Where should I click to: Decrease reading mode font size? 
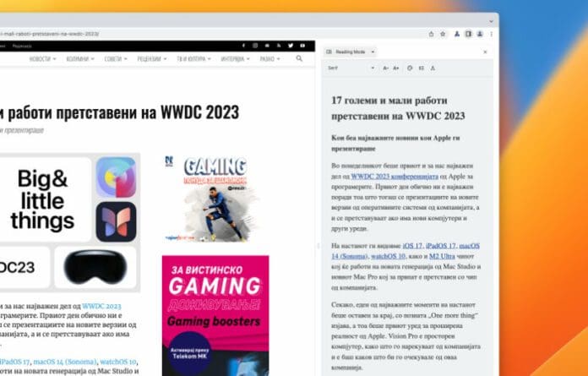[x=385, y=68]
